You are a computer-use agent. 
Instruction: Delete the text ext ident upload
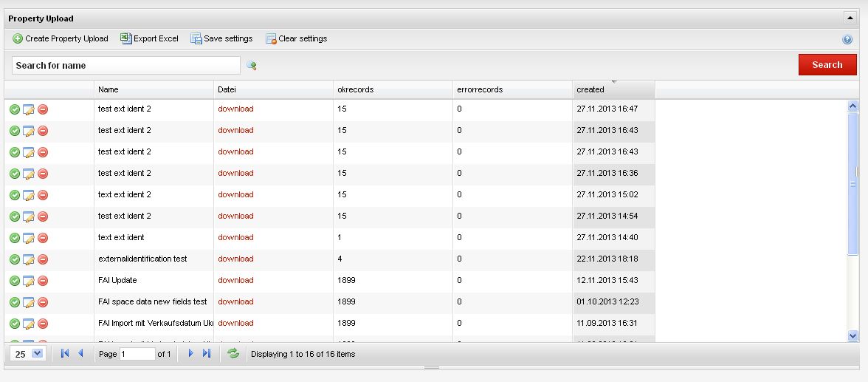(43, 238)
